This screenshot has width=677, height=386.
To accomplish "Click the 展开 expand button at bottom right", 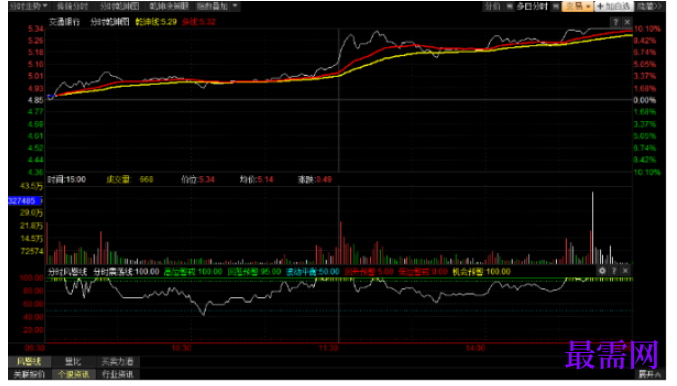I will tap(649, 374).
